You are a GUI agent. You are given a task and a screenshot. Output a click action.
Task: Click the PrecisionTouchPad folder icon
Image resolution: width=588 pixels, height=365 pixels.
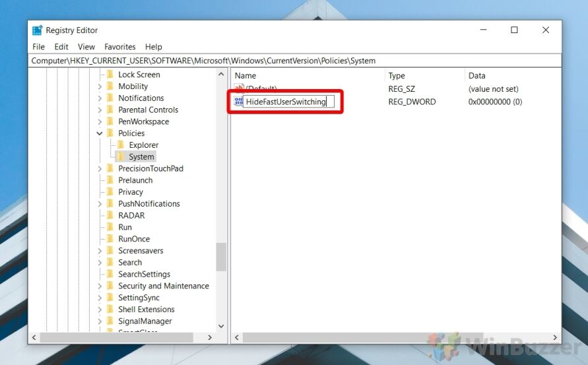click(110, 168)
